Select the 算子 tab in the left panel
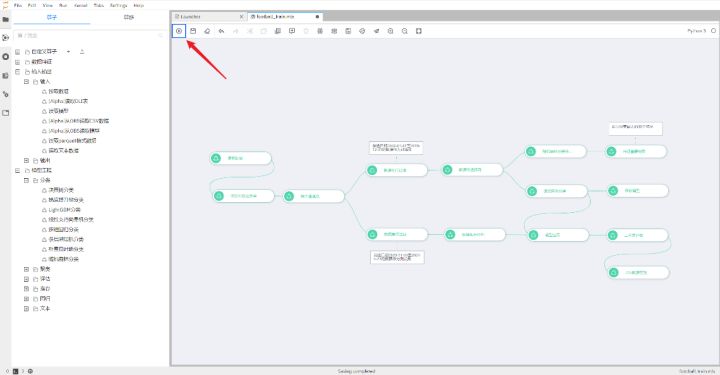 point(51,17)
